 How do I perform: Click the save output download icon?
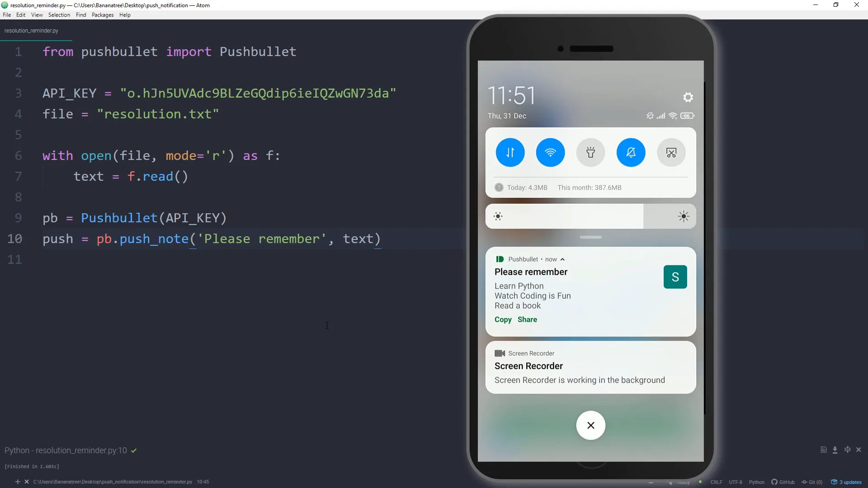tap(835, 450)
